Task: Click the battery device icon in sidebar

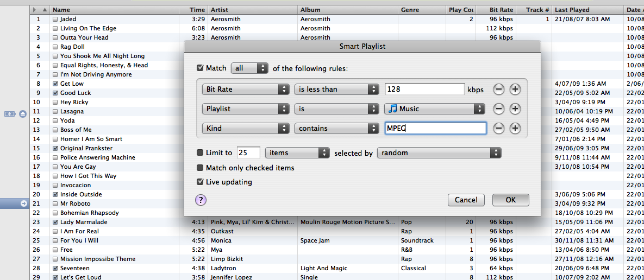Action: (x=10, y=113)
